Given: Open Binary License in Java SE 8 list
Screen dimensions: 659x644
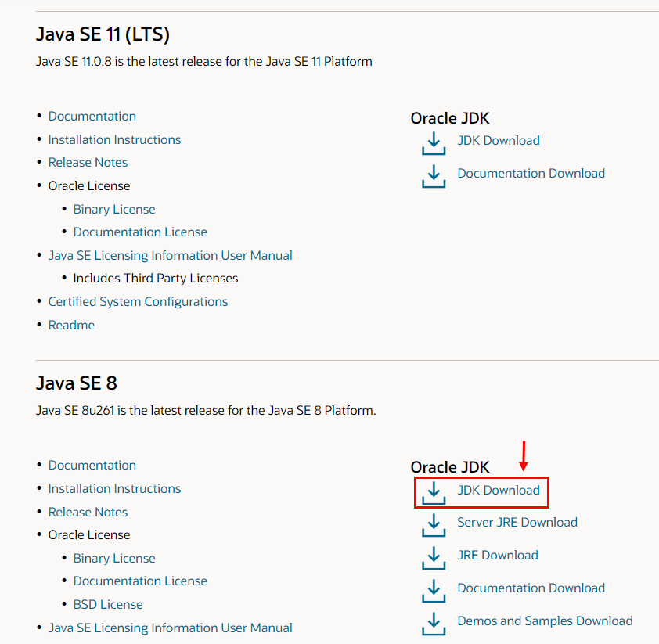Looking at the screenshot, I should point(114,558).
